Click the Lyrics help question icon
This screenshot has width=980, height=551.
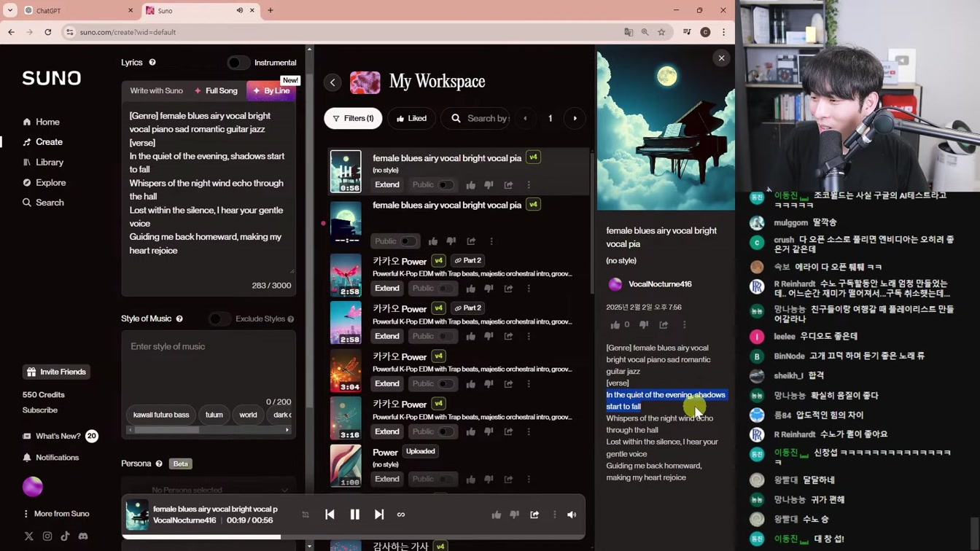152,63
